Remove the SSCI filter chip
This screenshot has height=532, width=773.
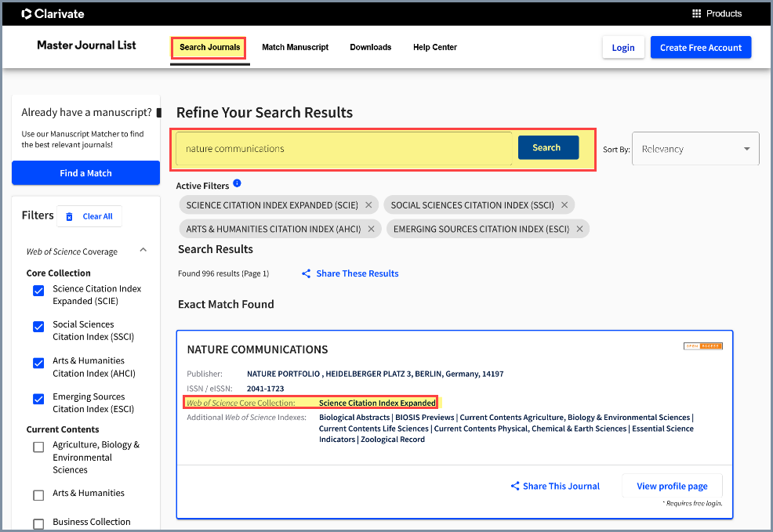pyautogui.click(x=564, y=205)
